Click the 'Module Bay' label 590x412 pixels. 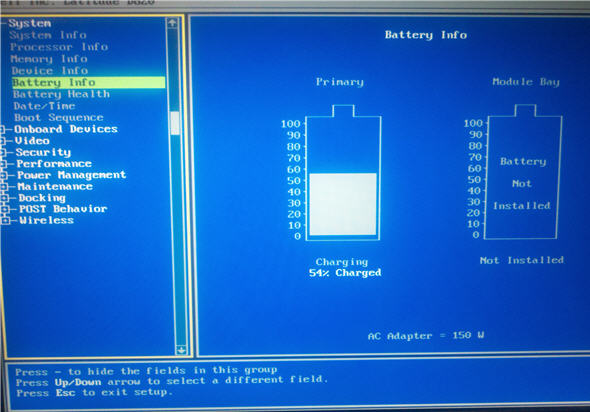(526, 82)
